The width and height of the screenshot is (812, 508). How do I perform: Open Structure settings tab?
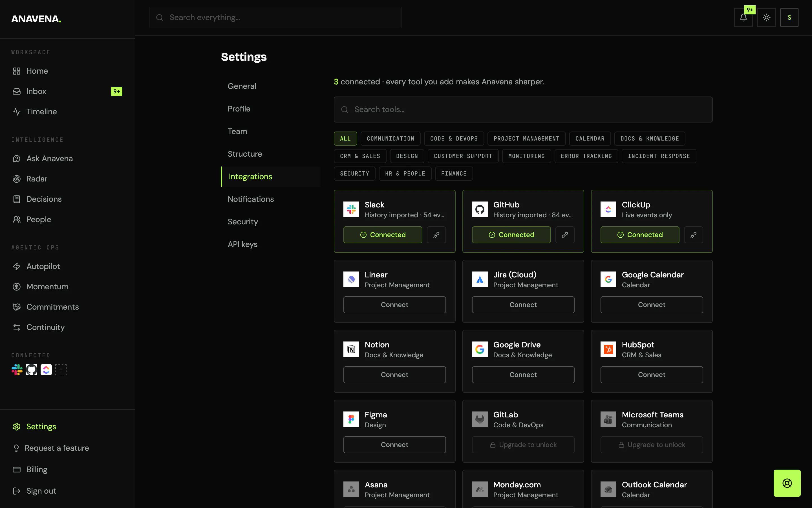pos(270,154)
